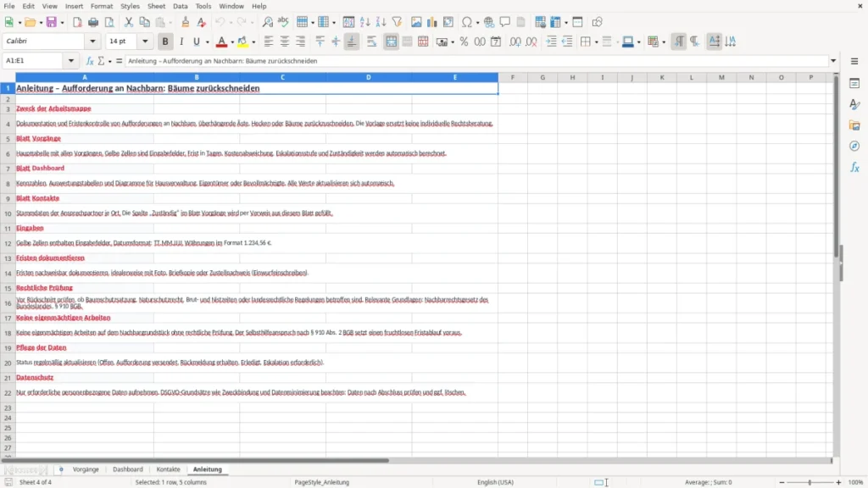
Task: Toggle Align Left
Action: pos(269,42)
